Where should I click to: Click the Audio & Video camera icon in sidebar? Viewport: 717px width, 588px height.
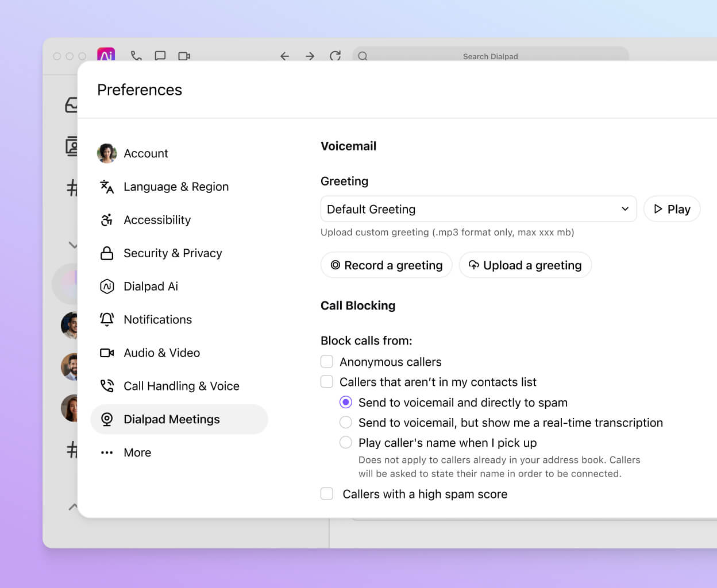click(107, 353)
